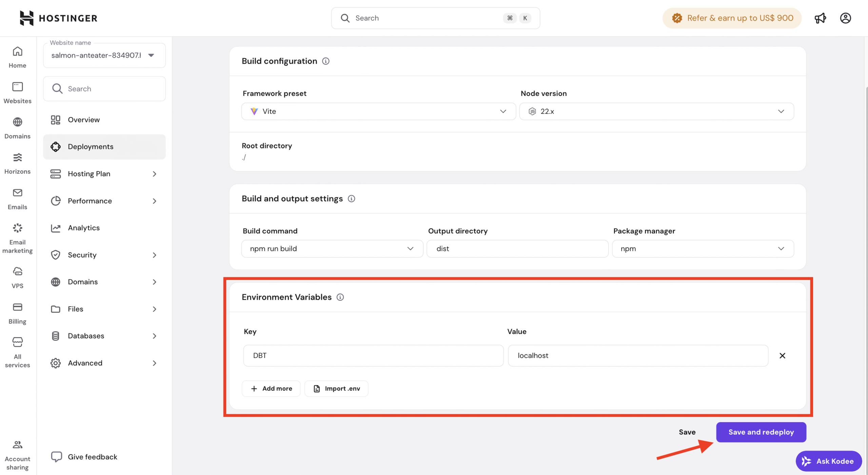Click the Import .env button
This screenshot has height=475, width=868.
coord(336,388)
